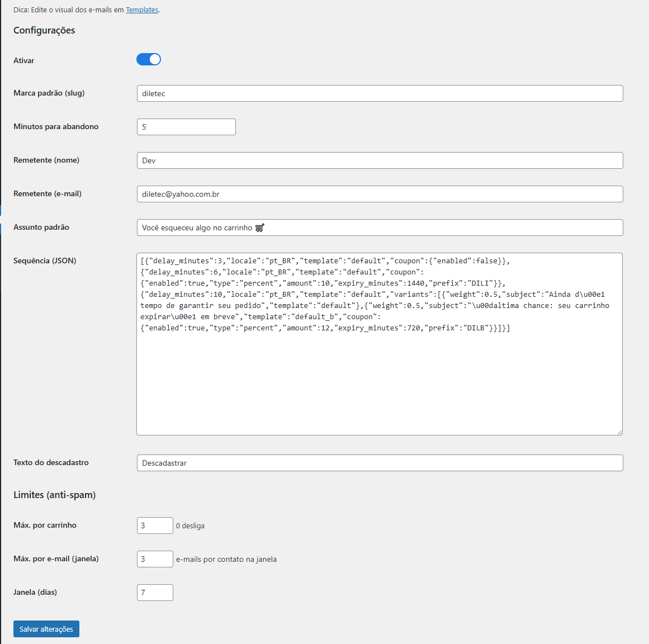Click the Remetente (e-mail) address field
This screenshot has width=649, height=644.
380,194
